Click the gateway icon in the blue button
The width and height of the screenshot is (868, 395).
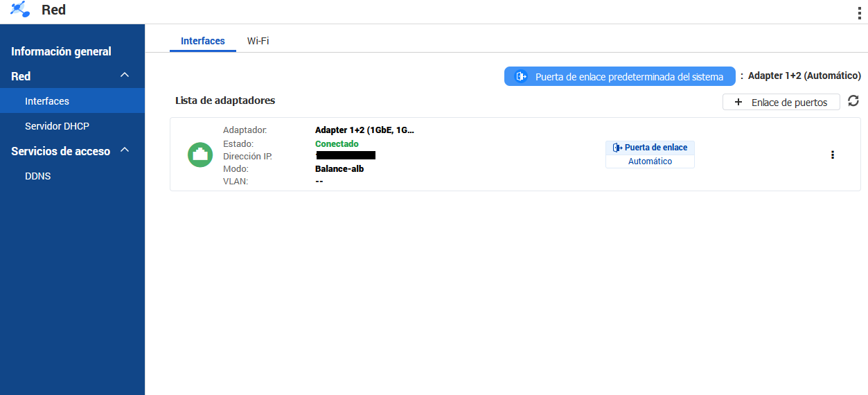pyautogui.click(x=522, y=76)
